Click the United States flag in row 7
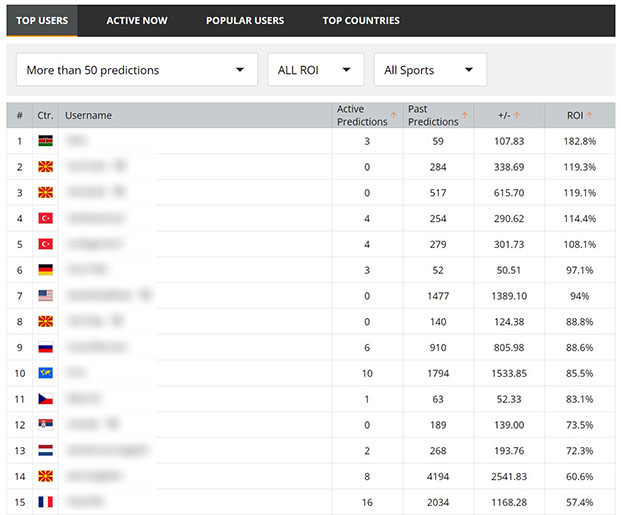The width and height of the screenshot is (621, 515). (46, 296)
